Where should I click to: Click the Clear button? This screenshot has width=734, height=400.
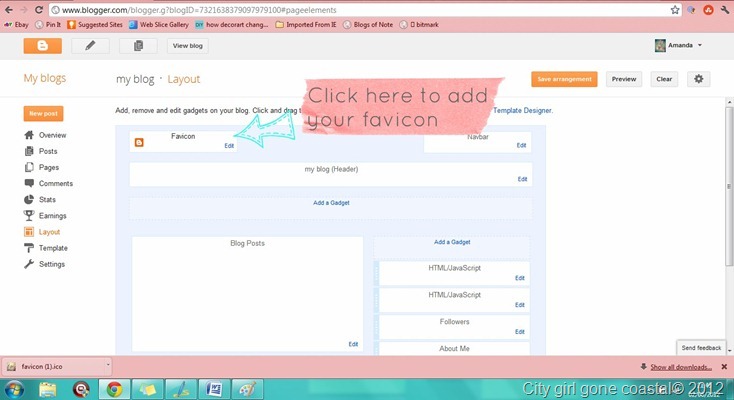(x=664, y=79)
